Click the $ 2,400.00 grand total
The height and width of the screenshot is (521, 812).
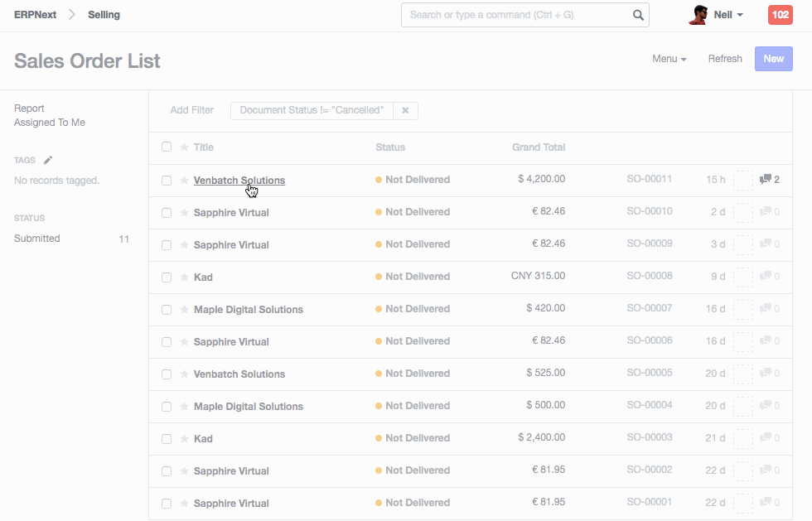click(x=542, y=437)
